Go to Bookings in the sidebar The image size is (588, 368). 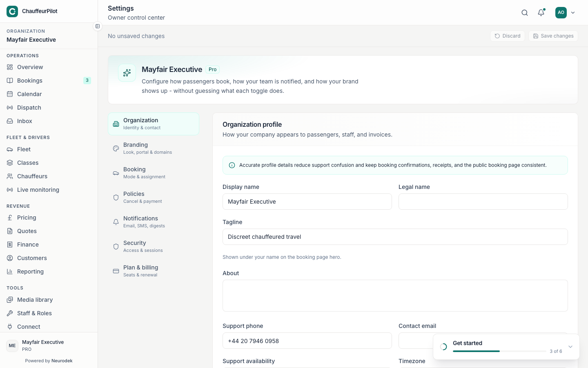[x=49, y=81]
